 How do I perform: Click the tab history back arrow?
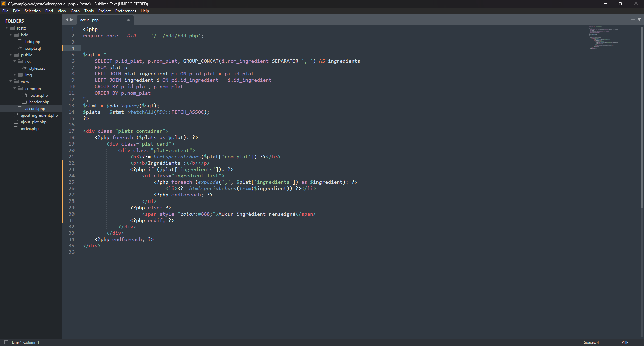[x=67, y=20]
